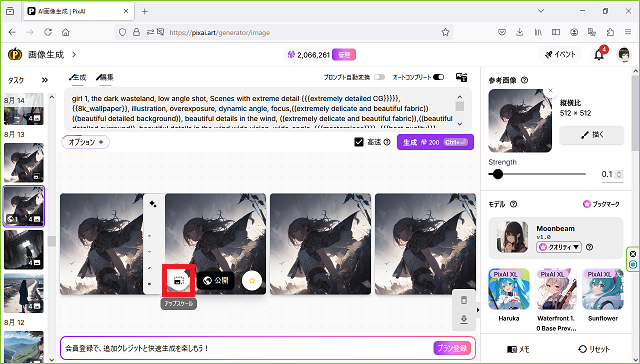640x364 pixels.
Task: Open the オプション + button
Action: pyautogui.click(x=86, y=142)
